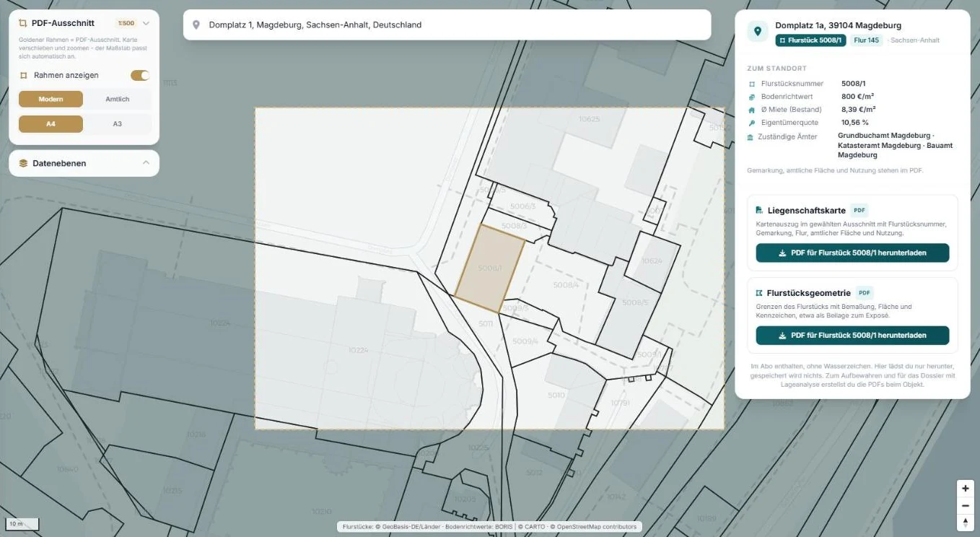Click the Flurstücksgeometrie shape icon
The height and width of the screenshot is (537, 980).
click(759, 293)
